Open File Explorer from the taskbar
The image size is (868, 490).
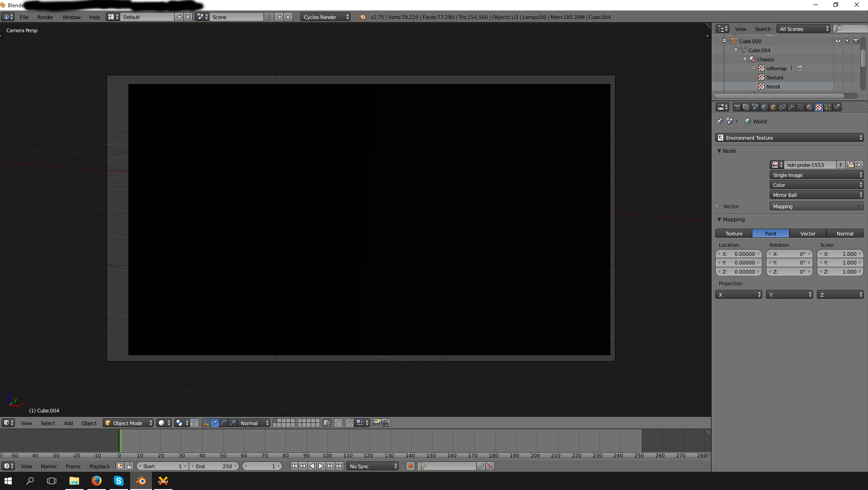[74, 480]
